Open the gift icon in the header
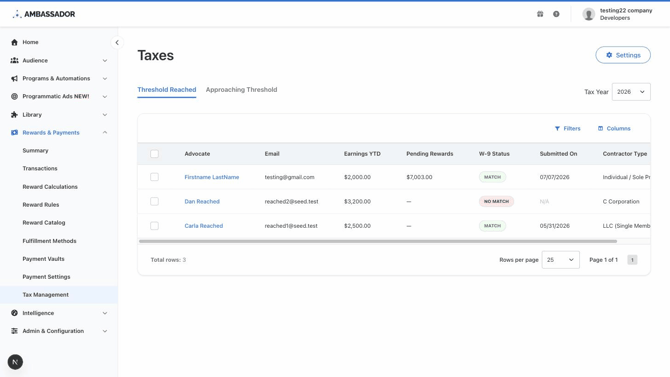The width and height of the screenshot is (670, 377). pos(540,14)
